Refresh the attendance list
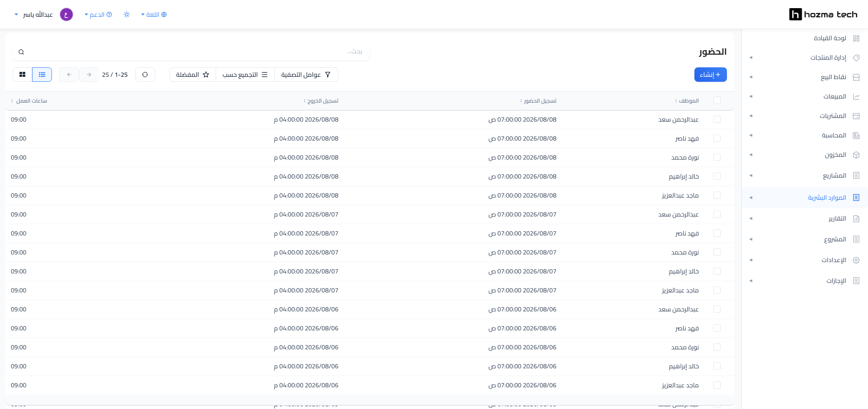The width and height of the screenshot is (868, 409). click(145, 75)
